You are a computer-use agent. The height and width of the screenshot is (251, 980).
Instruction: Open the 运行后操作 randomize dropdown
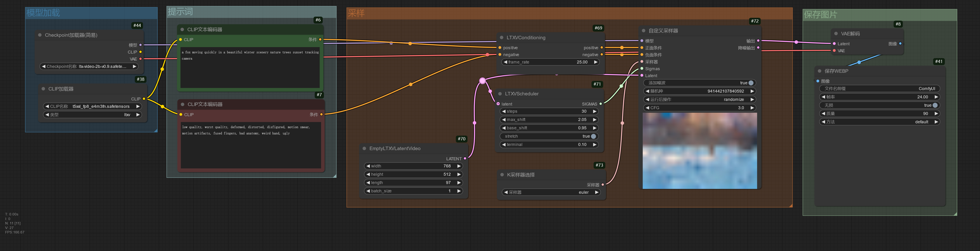699,100
